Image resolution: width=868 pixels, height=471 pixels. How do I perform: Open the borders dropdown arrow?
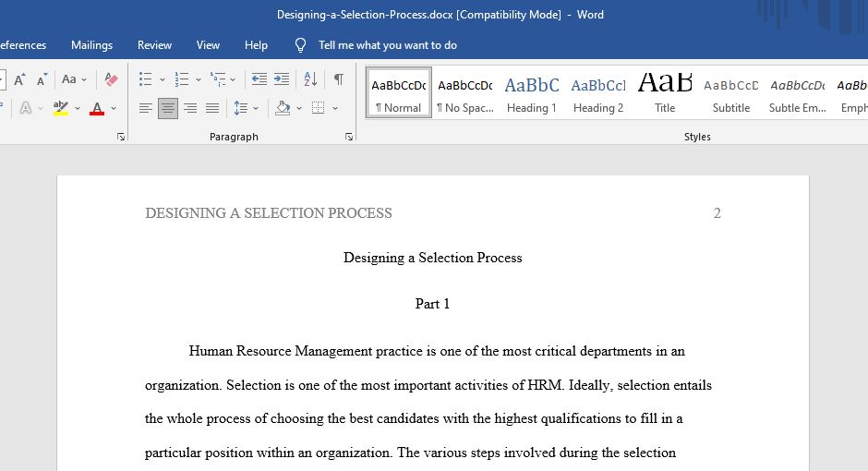(335, 108)
